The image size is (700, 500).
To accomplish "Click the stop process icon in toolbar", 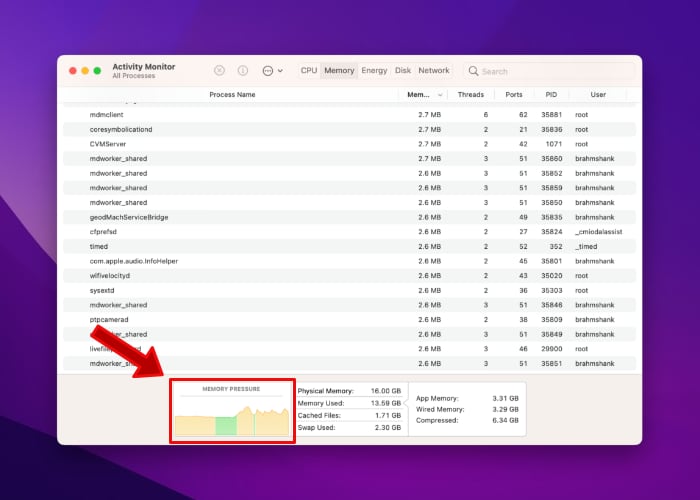I will tap(220, 71).
